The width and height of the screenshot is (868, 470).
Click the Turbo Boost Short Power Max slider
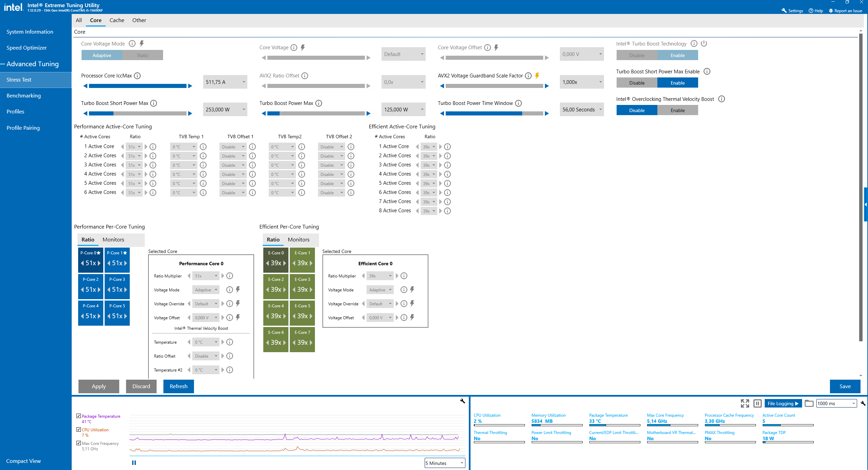pos(138,113)
